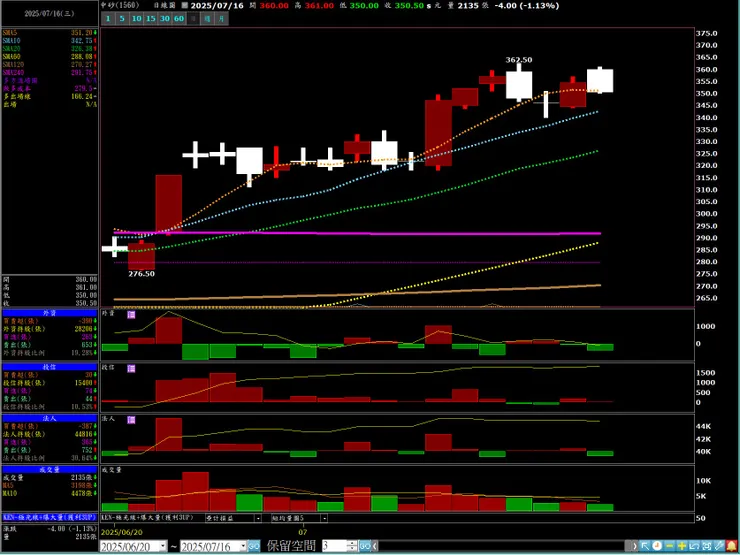Viewport: 740px width, 555px height.
Task: Click the 外資持股比例 19.28% row
Action: point(50,353)
